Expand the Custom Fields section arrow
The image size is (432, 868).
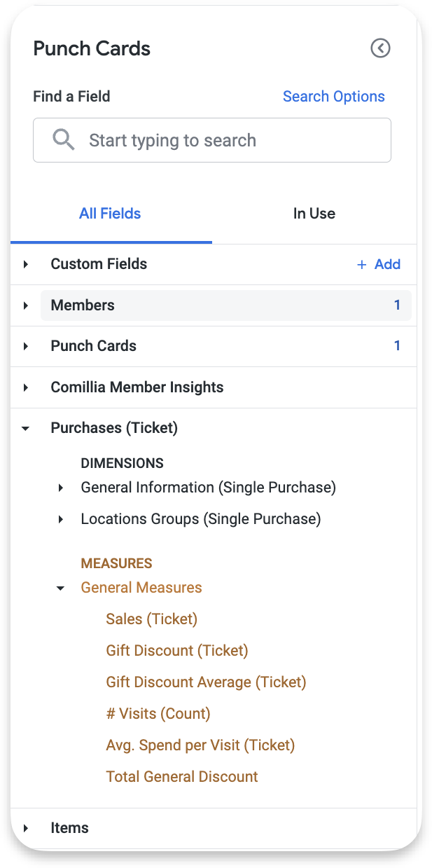(26, 264)
